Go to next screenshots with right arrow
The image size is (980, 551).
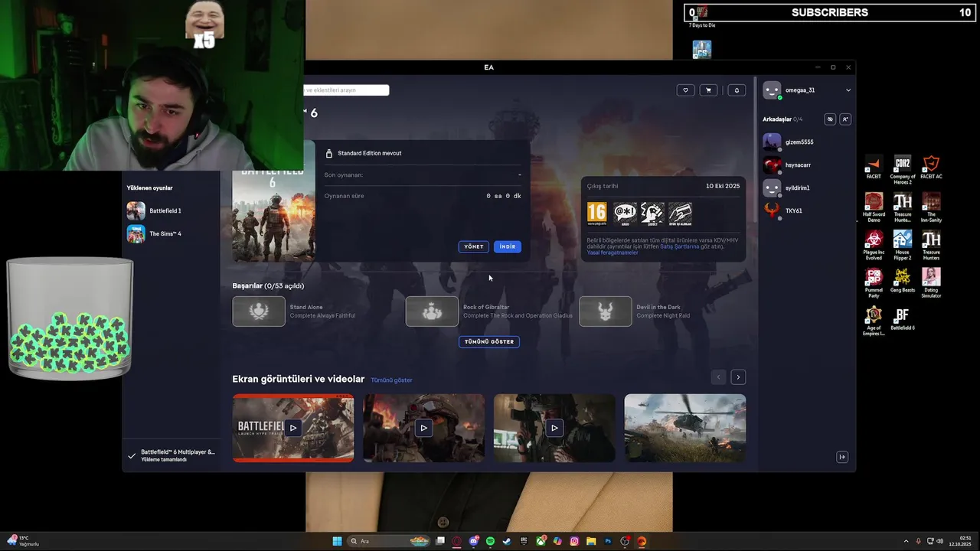coord(738,377)
